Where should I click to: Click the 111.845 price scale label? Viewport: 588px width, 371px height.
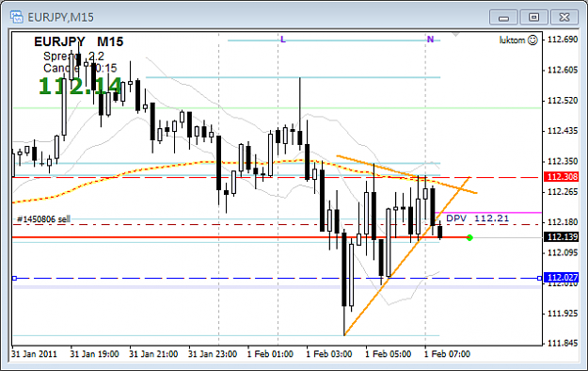pyautogui.click(x=563, y=343)
